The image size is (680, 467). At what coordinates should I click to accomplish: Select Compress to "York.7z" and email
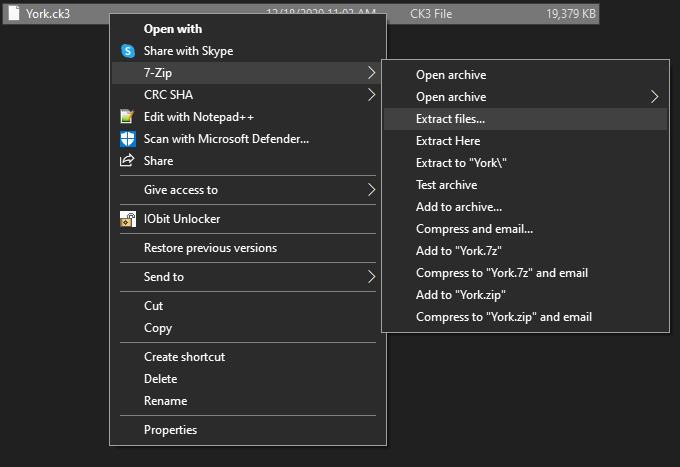pyautogui.click(x=502, y=273)
